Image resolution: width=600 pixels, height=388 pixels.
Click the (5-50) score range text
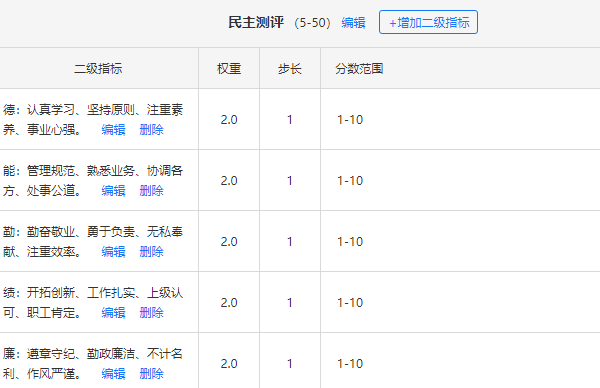pos(312,23)
